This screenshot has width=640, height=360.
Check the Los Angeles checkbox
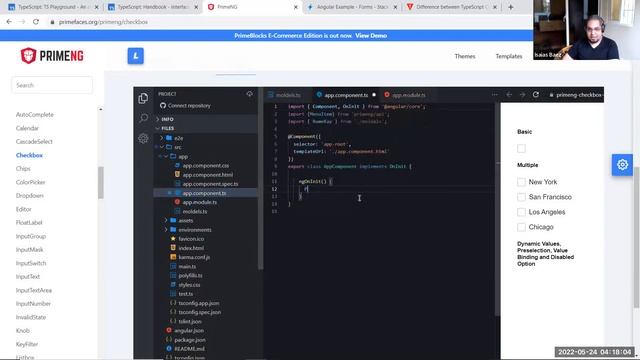(521, 212)
